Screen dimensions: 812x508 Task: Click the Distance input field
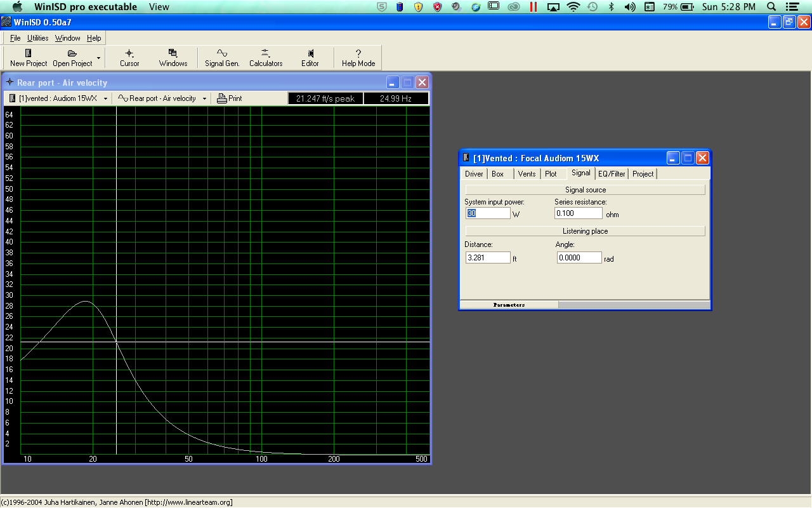[488, 257]
